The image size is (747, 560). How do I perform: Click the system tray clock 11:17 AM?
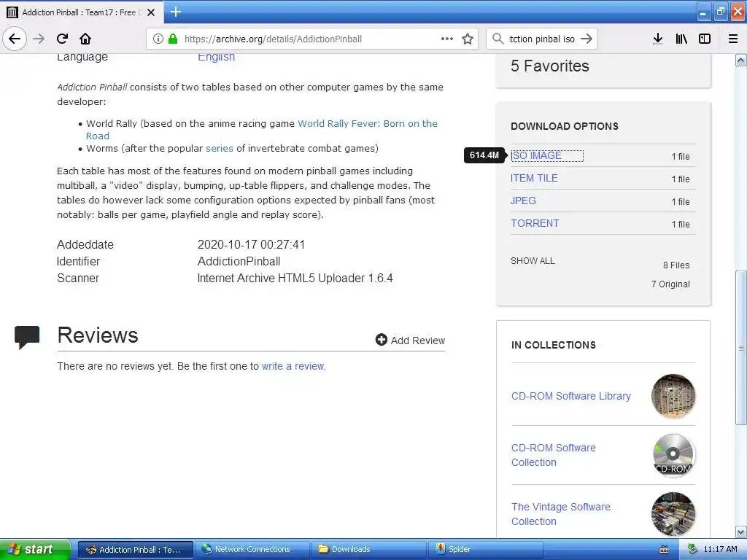(720, 549)
